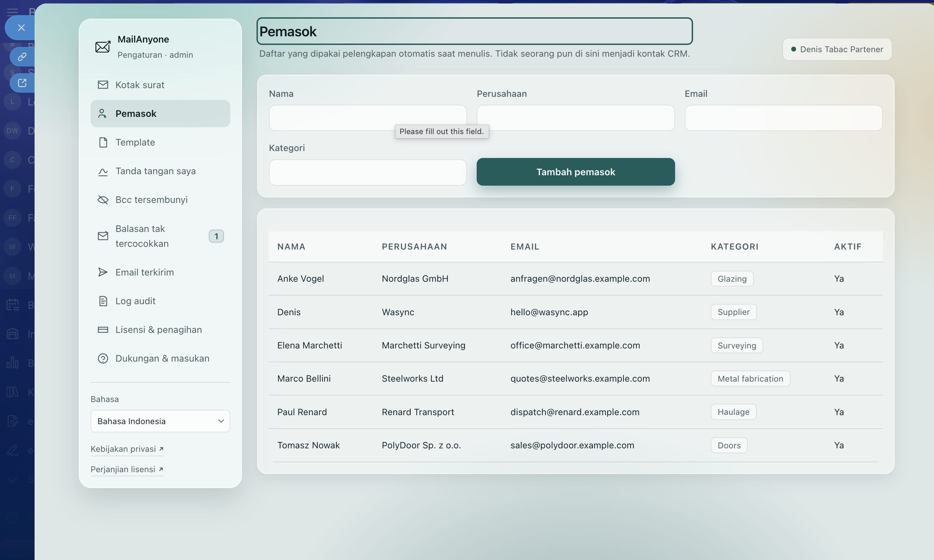Screen dimensions: 934x560
Task: Expand the Bahasa Indonesia language dropdown
Action: (160, 421)
